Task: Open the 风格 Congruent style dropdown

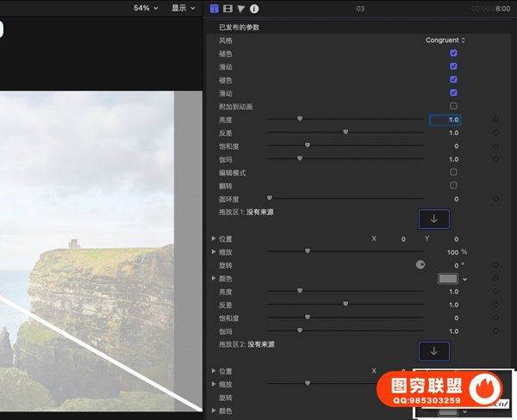Action: pos(445,40)
